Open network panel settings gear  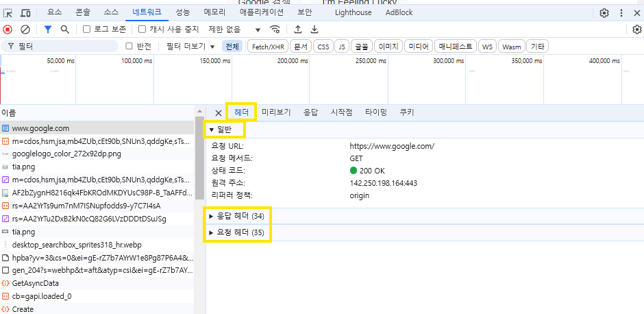pos(637,29)
